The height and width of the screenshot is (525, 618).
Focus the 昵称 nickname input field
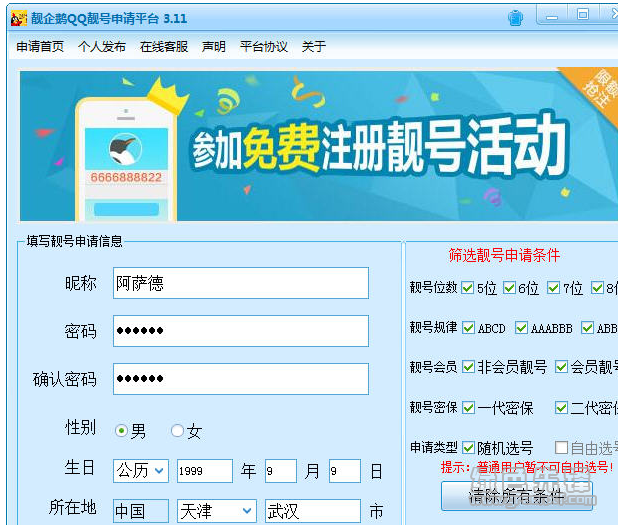click(x=241, y=283)
